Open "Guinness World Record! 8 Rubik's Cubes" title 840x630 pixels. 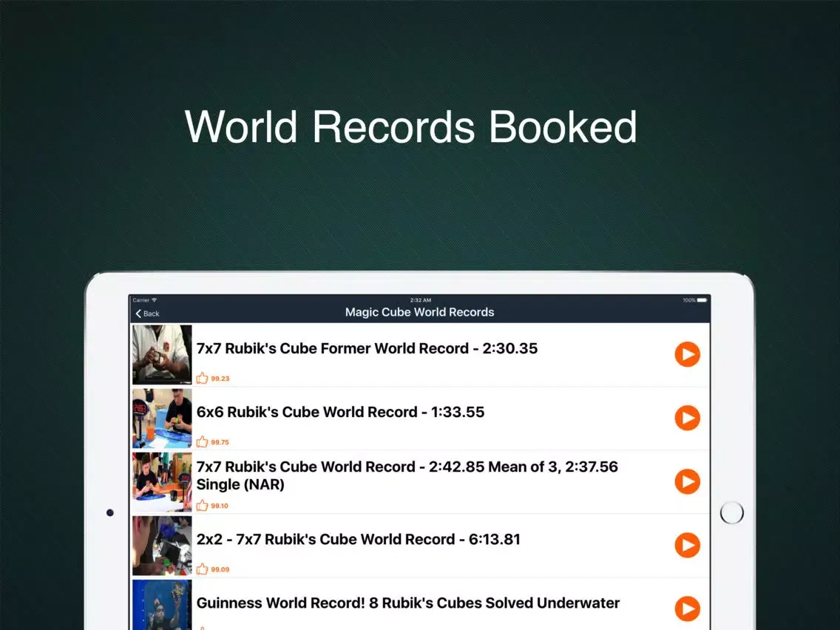click(x=407, y=603)
